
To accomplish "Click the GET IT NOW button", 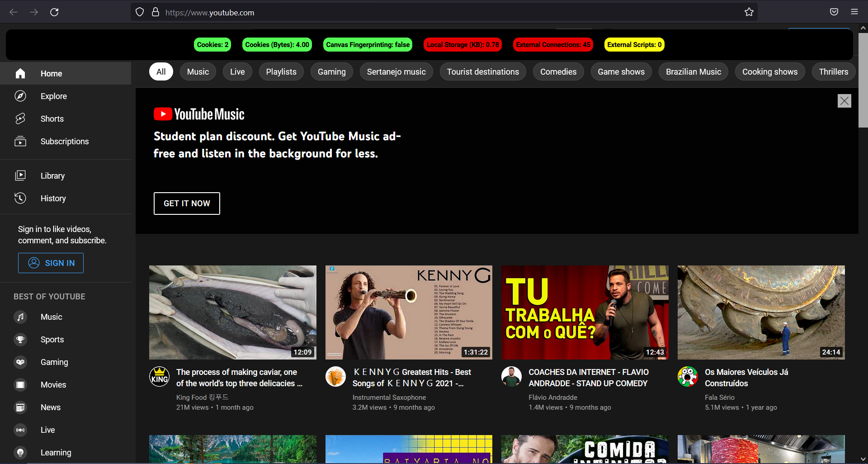I will 187,204.
